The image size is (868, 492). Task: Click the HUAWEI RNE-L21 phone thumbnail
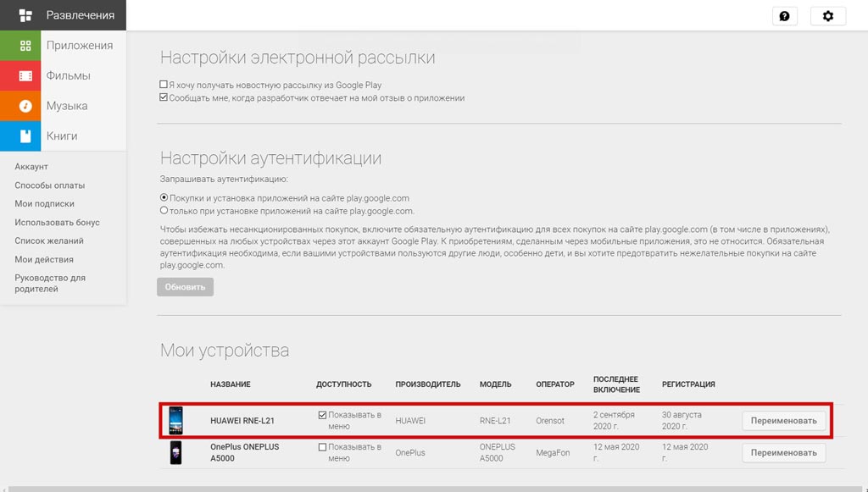pyautogui.click(x=175, y=421)
